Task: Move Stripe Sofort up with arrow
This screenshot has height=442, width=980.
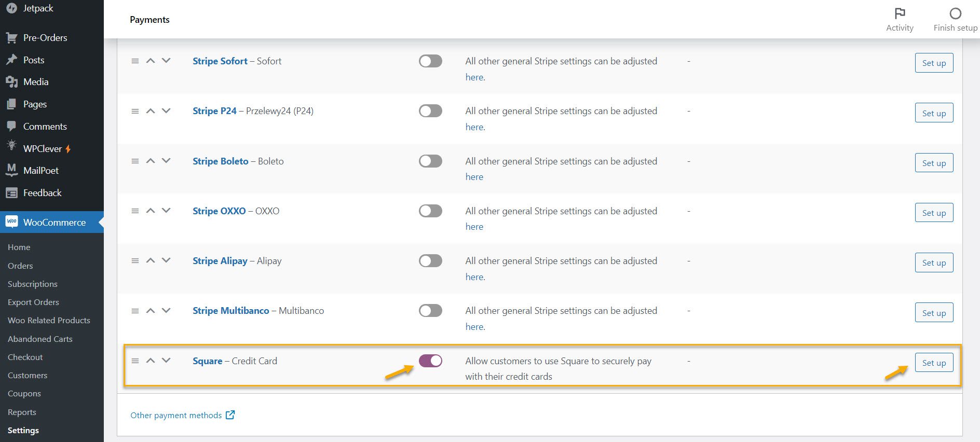Action: click(x=151, y=61)
